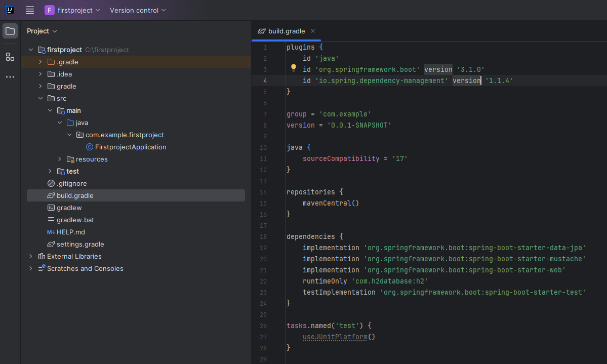Screen dimensions: 607x364
Task: Expand the .gradle folder
Action: coord(41,62)
